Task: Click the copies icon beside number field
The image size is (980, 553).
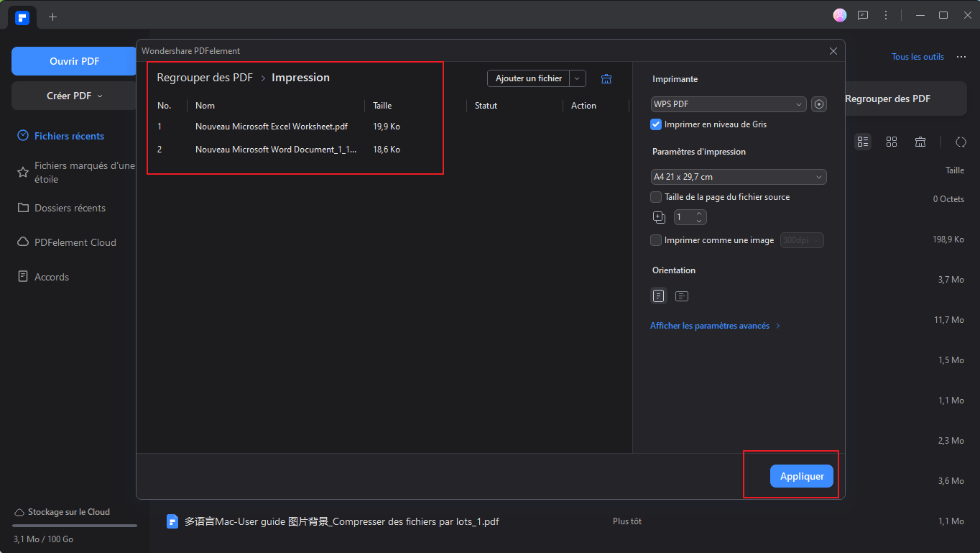Action: coord(659,217)
